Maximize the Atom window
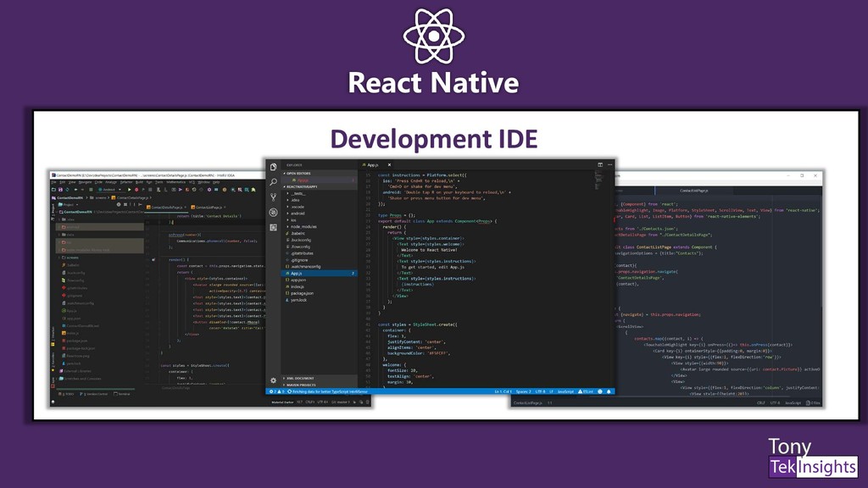The width and height of the screenshot is (868, 488). coord(802,176)
